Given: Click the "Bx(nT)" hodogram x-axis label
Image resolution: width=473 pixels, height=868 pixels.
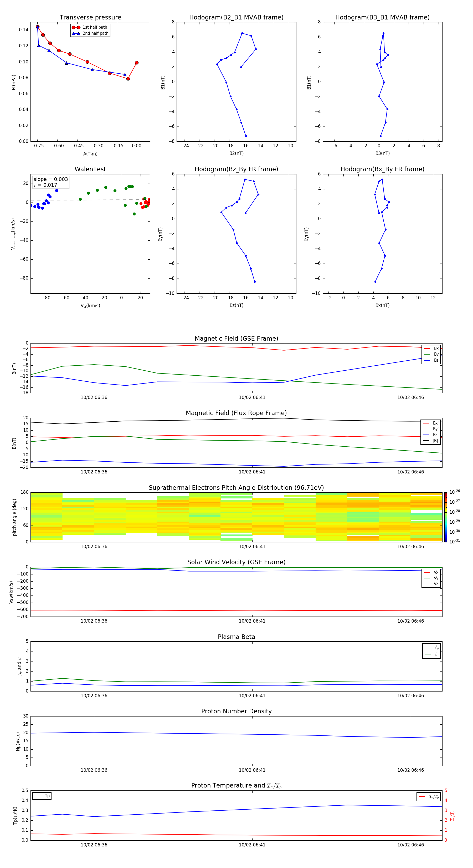Looking at the screenshot, I should tap(382, 305).
